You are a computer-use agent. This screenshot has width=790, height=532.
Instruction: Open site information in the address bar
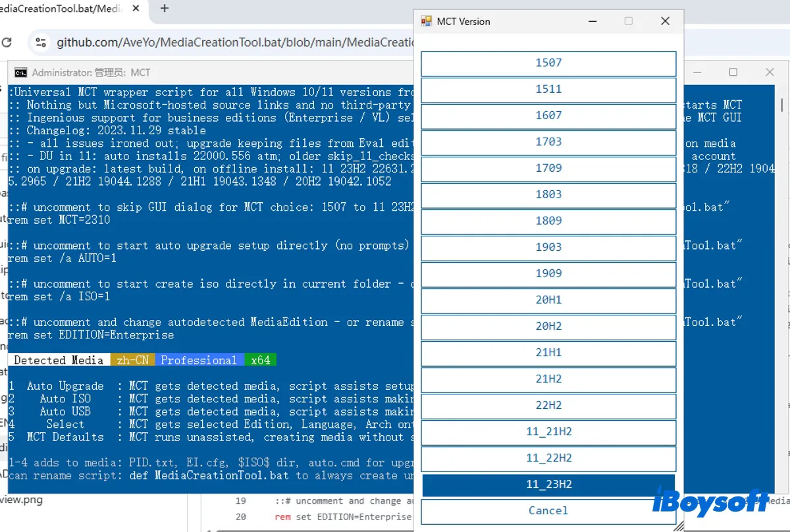(40, 41)
